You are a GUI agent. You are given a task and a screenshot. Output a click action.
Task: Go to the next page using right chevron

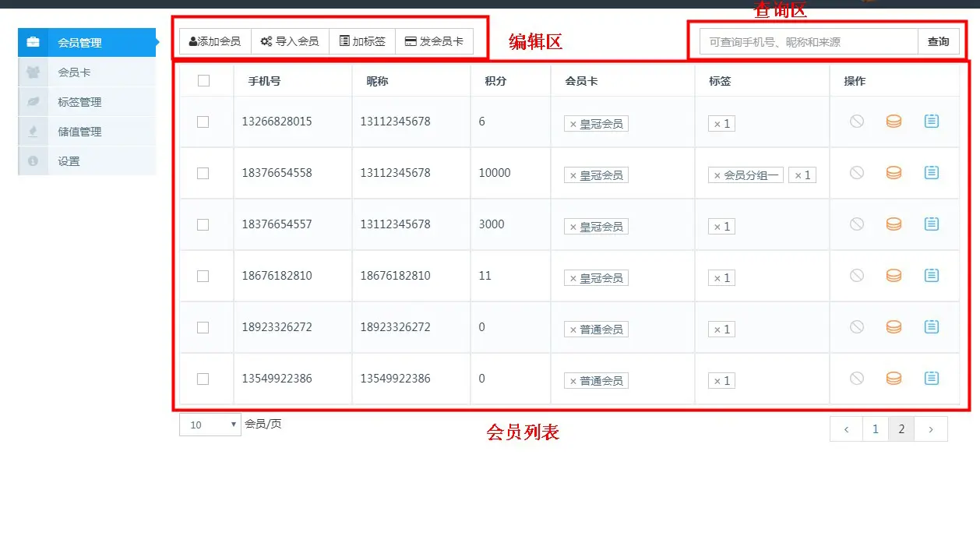click(x=930, y=428)
